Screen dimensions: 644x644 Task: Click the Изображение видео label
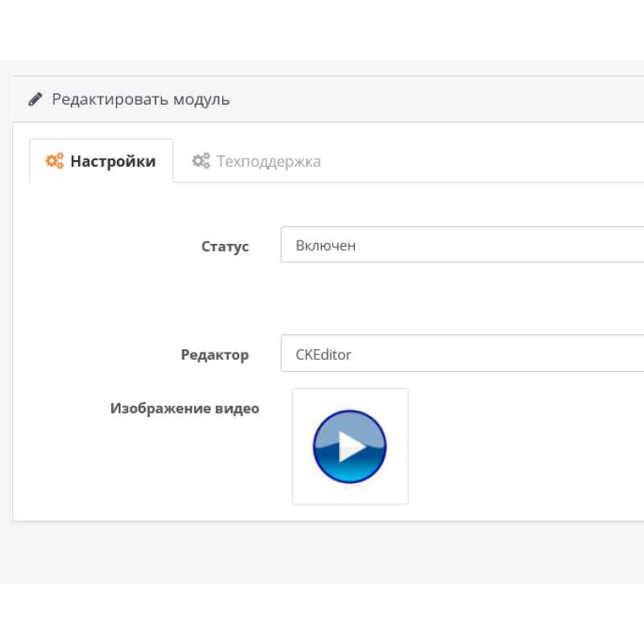coord(184,408)
